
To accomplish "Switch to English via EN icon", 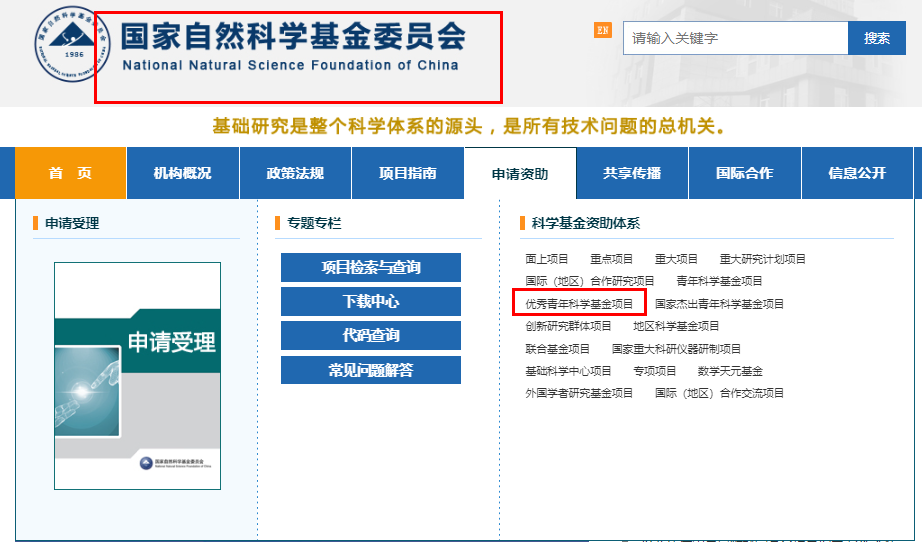I will 603,30.
